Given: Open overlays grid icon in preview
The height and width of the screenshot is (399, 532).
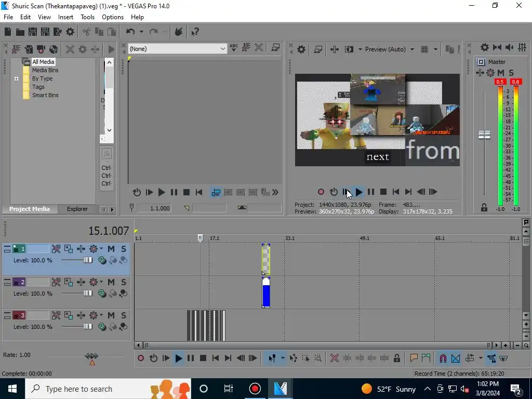Looking at the screenshot, I should [x=424, y=49].
